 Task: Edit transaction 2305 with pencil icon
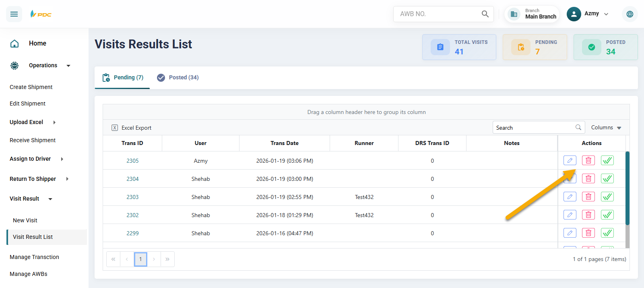570,160
